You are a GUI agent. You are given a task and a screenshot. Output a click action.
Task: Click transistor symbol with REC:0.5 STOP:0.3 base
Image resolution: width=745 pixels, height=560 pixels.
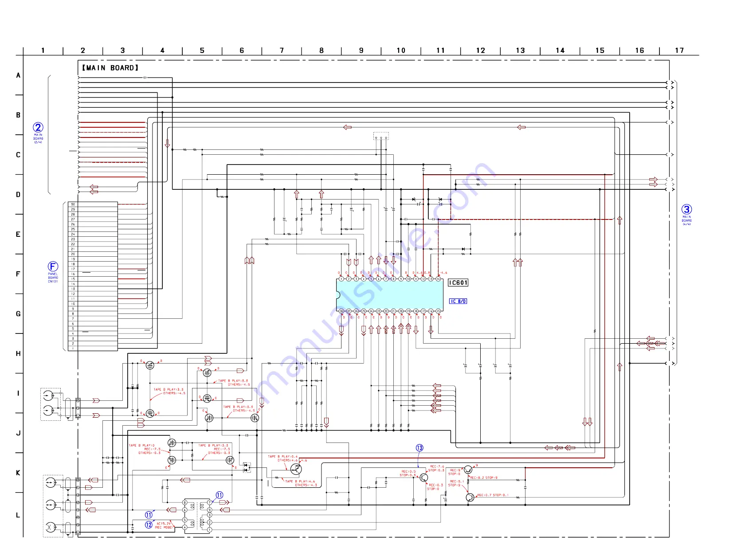tap(423, 478)
